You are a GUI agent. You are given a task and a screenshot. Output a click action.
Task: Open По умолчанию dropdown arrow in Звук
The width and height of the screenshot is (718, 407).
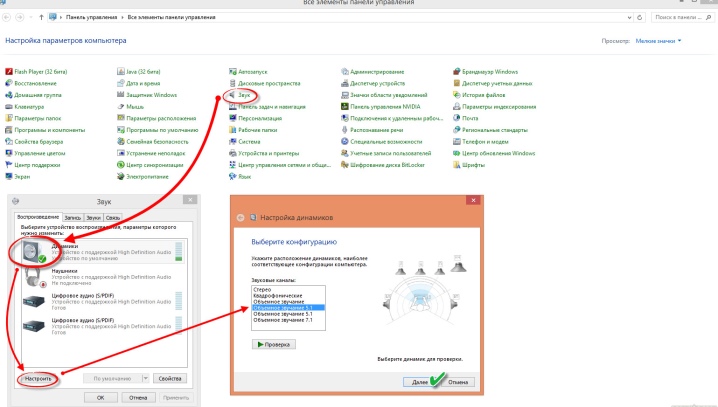pos(145,379)
